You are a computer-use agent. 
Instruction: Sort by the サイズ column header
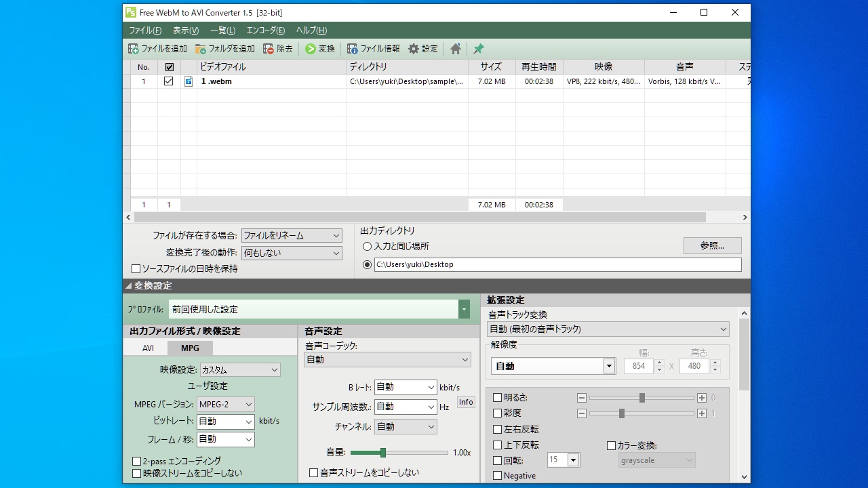492,67
